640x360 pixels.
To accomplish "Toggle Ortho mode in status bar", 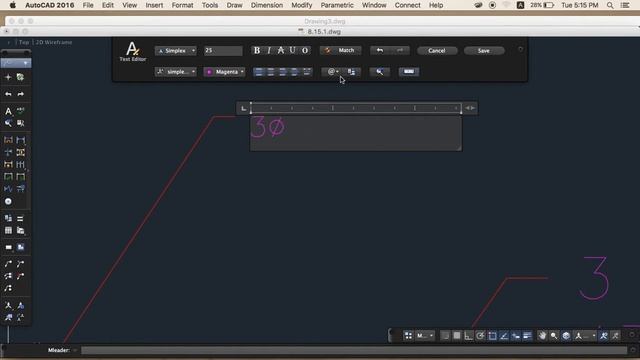I will (469, 336).
